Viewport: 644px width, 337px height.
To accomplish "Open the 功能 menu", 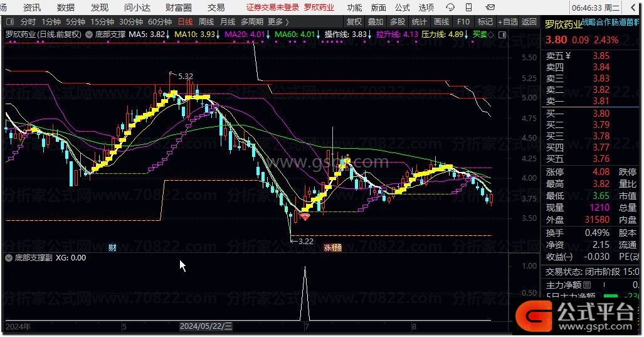I will (354, 8).
